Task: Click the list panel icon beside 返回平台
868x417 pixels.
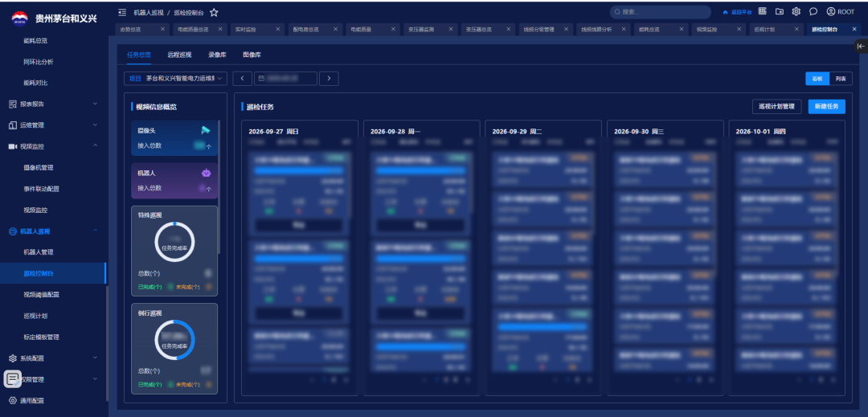Action: 762,11
